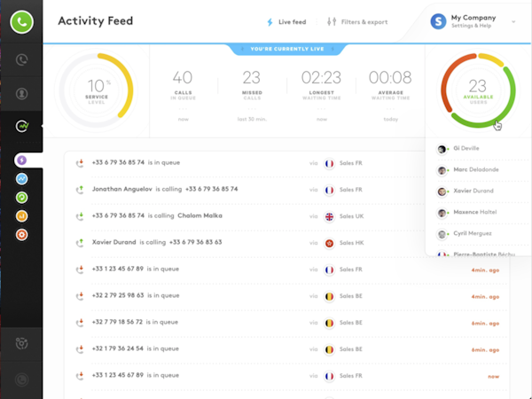Click the purple lightning sub-menu icon
The width and height of the screenshot is (532, 399).
pos(22,160)
